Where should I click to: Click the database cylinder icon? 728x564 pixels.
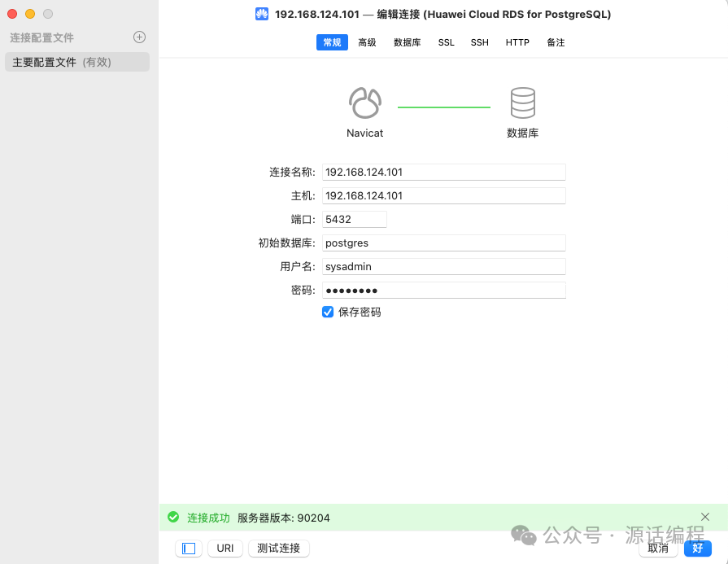pos(523,103)
